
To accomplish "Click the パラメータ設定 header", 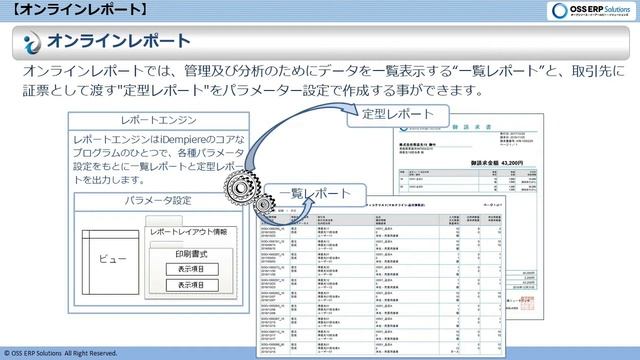I will pyautogui.click(x=158, y=201).
